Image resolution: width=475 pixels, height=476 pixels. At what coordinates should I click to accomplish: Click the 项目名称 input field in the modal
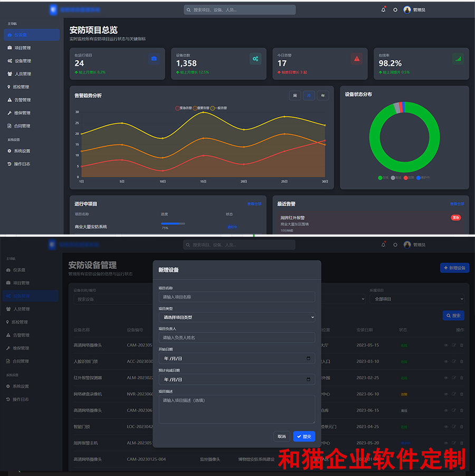(x=236, y=297)
